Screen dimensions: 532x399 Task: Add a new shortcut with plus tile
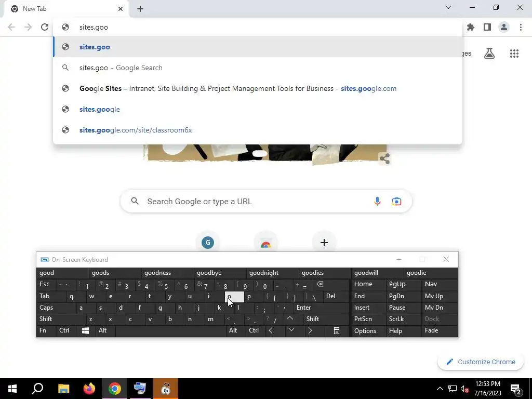tap(324, 242)
